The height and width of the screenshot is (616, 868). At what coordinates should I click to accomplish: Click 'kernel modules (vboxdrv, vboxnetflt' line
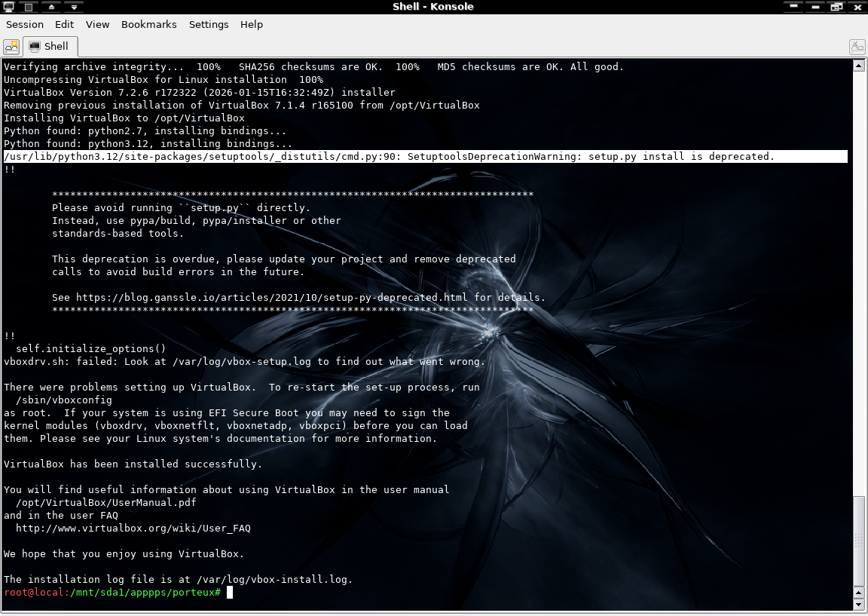click(235, 425)
